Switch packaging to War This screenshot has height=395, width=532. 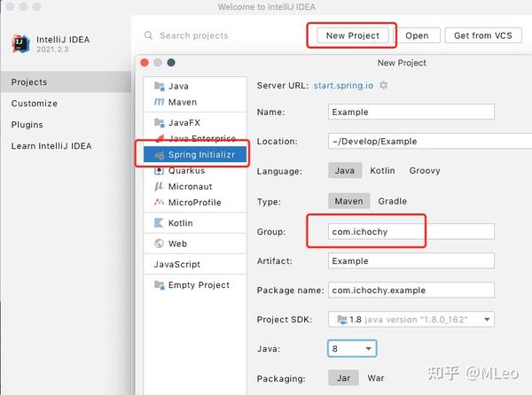(376, 378)
